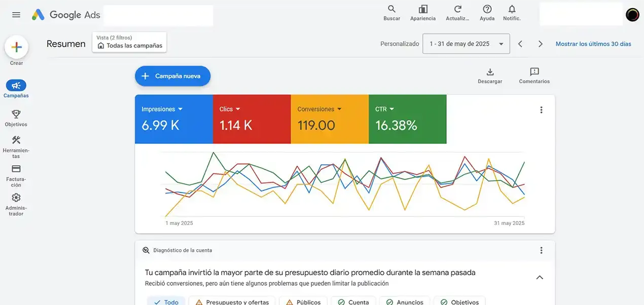Open the Comentarios feedback icon
Screen dimensions: 644x305
(534, 72)
